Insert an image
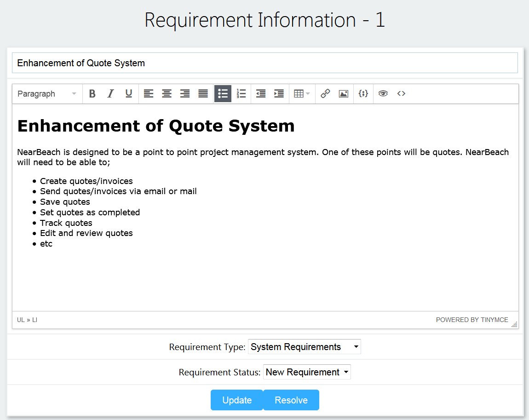This screenshot has height=420, width=529. [344, 93]
